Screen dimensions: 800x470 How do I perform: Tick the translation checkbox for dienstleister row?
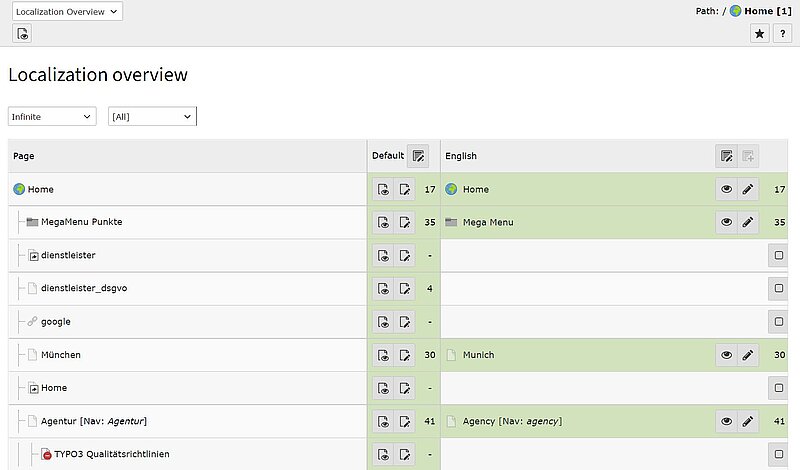[778, 256]
